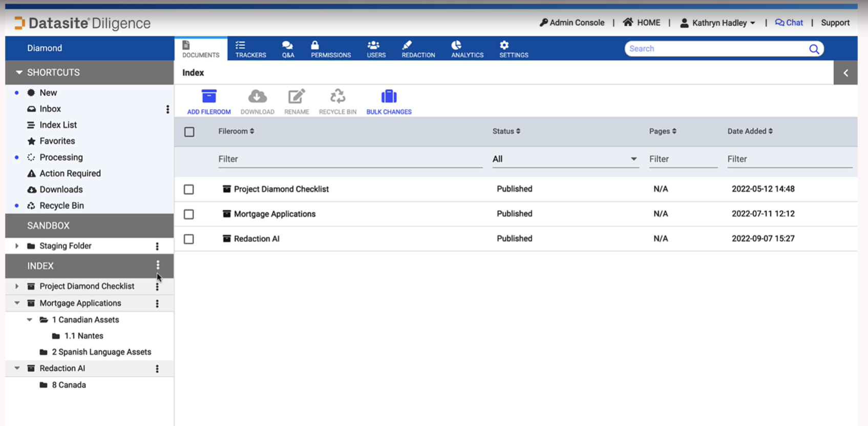Open Inbox options kebab menu
The width and height of the screenshot is (868, 426).
coord(167,109)
